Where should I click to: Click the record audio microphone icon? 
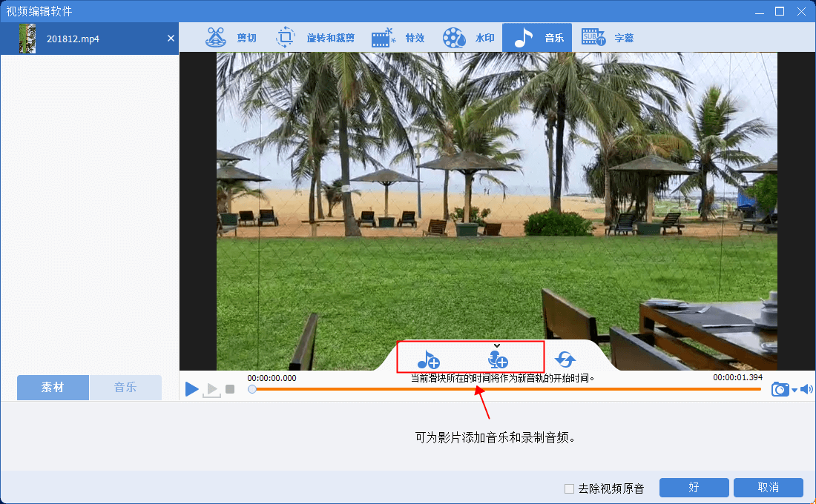pyautogui.click(x=498, y=359)
